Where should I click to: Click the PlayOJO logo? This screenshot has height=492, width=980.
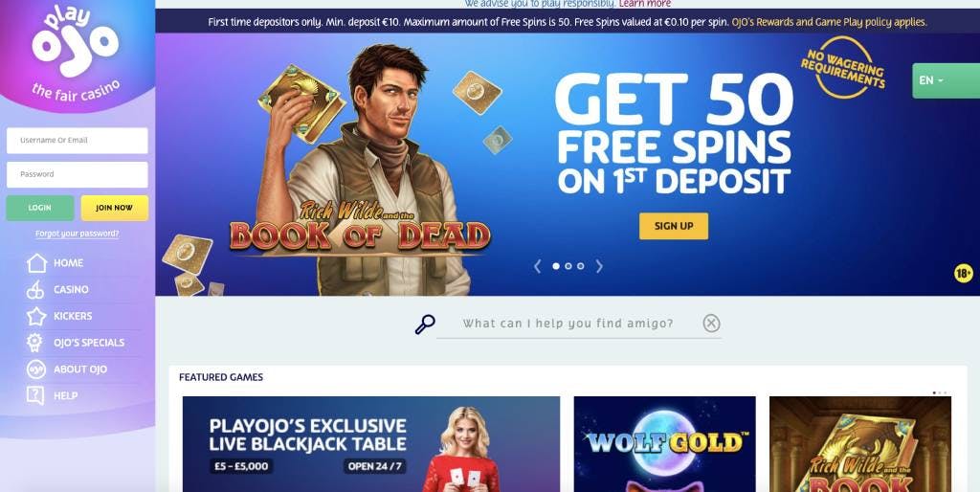coord(75,52)
